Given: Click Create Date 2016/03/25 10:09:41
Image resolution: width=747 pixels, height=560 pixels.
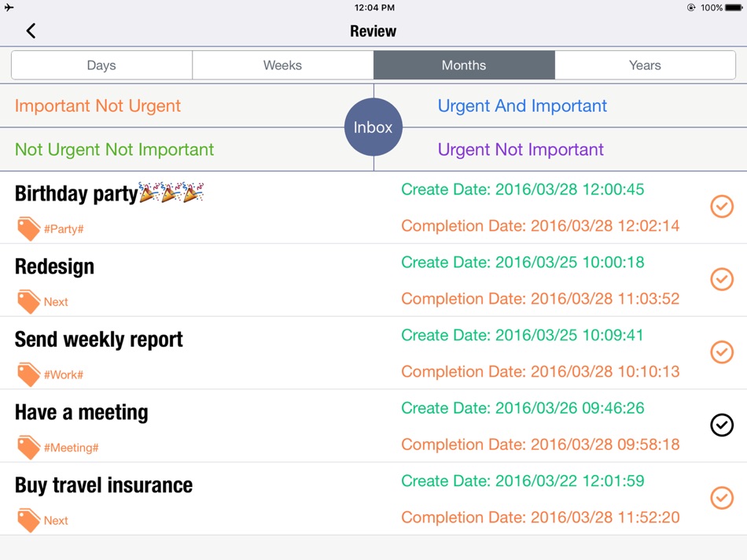Looking at the screenshot, I should pyautogui.click(x=522, y=336).
